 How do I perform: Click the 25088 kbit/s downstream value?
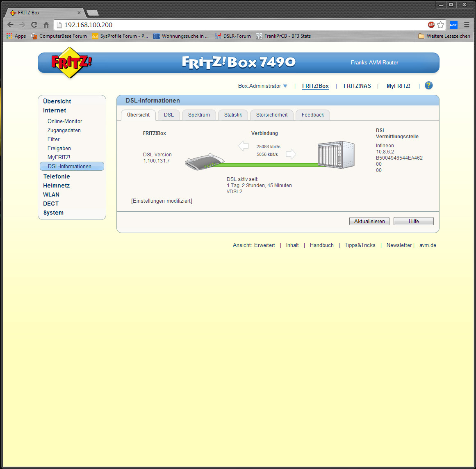[269, 147]
